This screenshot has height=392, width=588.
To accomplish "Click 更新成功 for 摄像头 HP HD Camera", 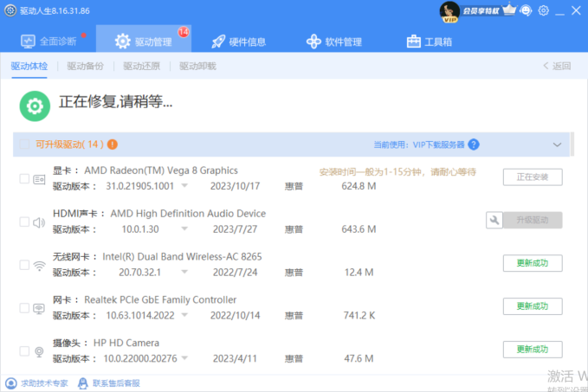I will click(x=533, y=350).
